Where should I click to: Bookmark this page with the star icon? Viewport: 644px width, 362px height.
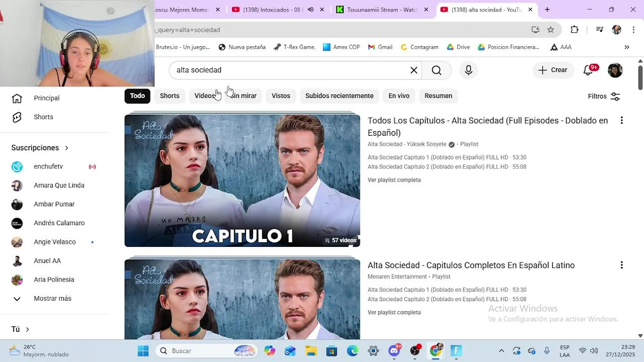click(550, 30)
